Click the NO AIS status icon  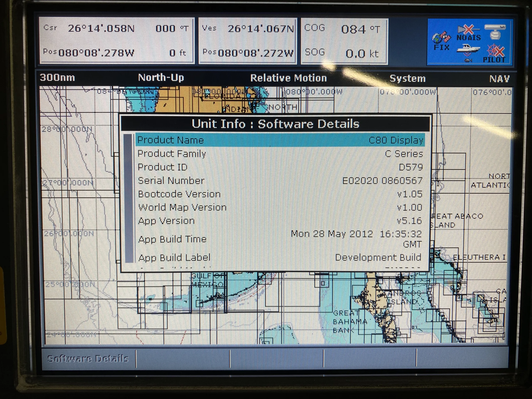tap(468, 33)
